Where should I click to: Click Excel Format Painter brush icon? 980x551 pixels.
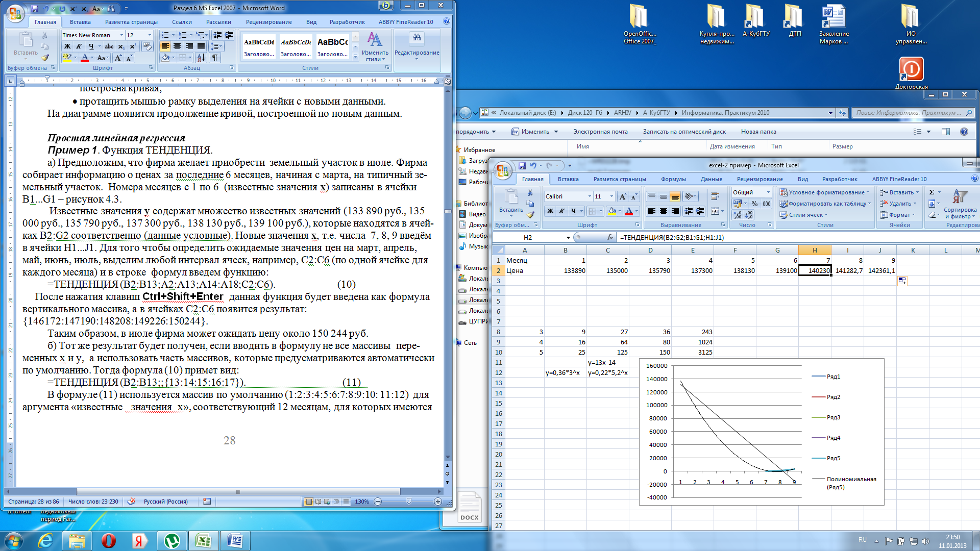click(x=530, y=215)
